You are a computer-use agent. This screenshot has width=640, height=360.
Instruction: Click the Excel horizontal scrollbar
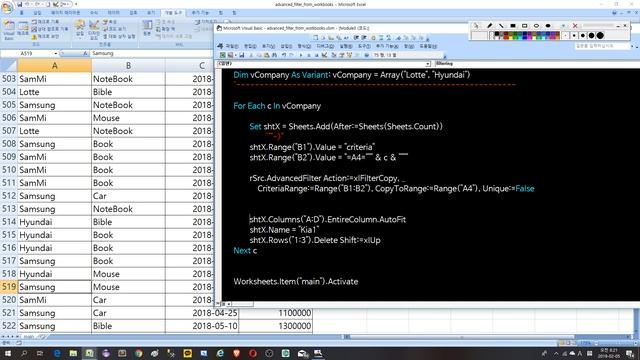coord(486,337)
